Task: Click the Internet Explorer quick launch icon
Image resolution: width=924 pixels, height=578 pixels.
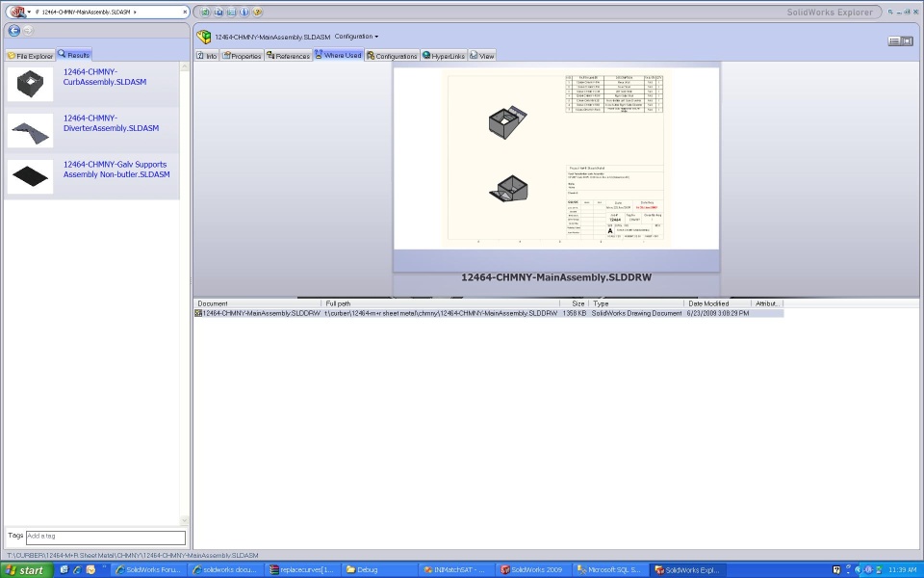Action: [x=77, y=569]
